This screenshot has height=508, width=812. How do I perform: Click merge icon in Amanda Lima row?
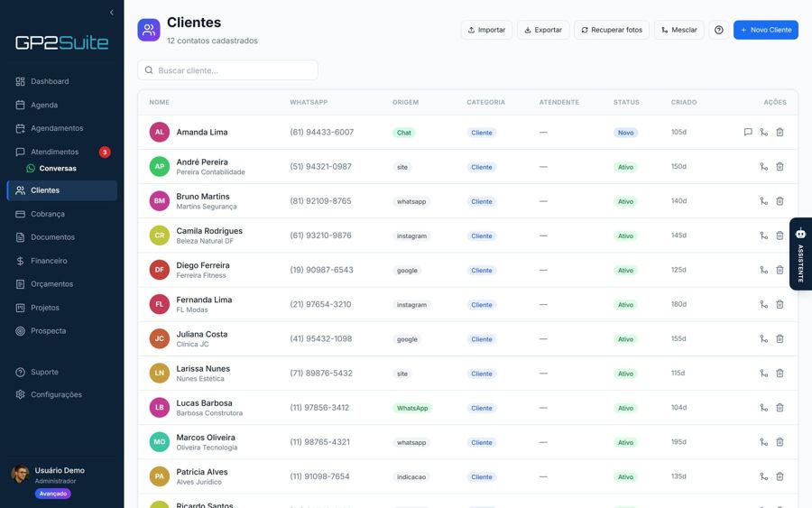point(764,132)
